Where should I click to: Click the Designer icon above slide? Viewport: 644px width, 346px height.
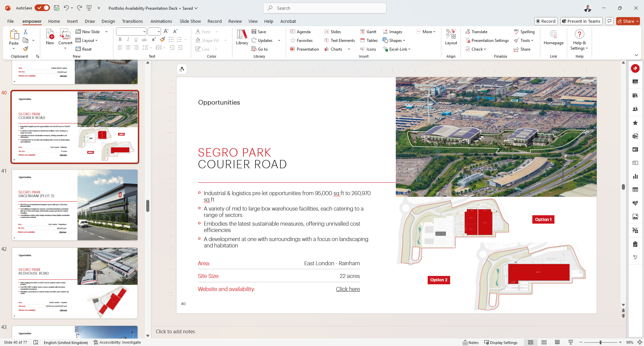click(182, 69)
